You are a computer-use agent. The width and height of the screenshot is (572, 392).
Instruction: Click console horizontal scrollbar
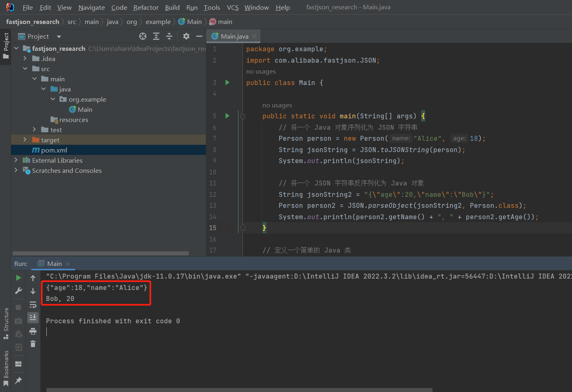[239, 390]
